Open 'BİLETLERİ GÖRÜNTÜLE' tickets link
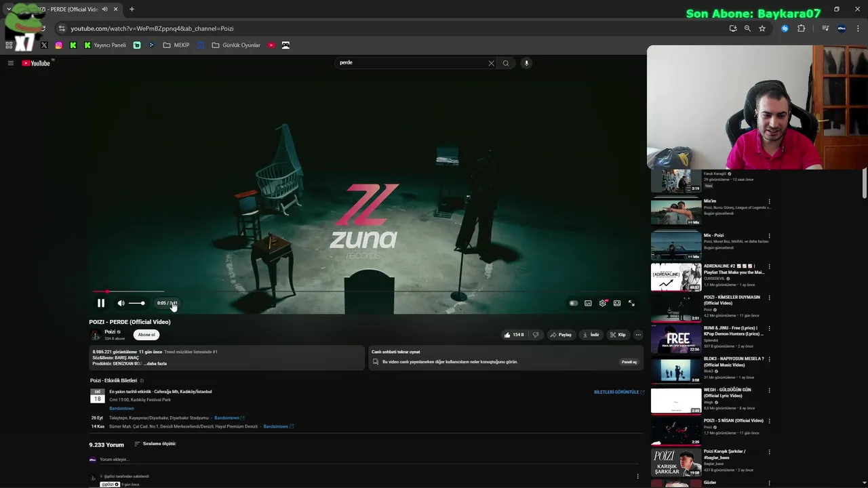The height and width of the screenshot is (488, 868). (x=618, y=392)
